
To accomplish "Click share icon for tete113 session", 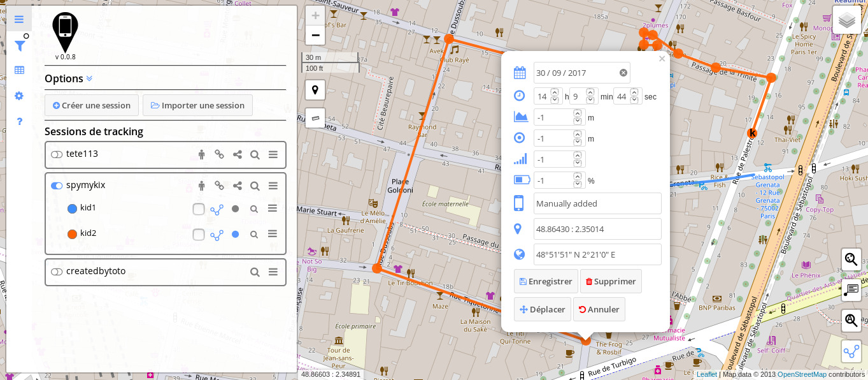I will click(237, 154).
